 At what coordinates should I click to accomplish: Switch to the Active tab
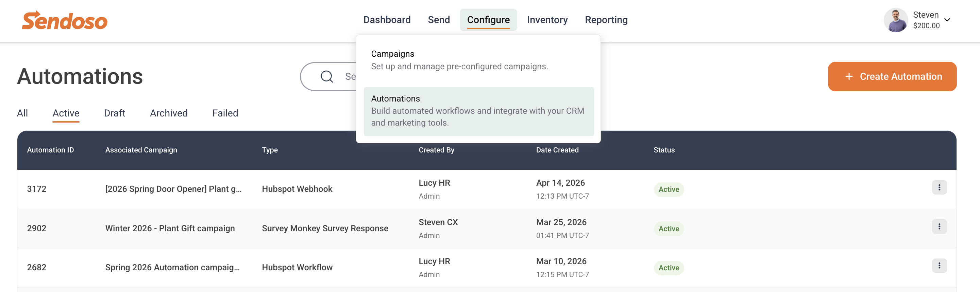click(x=66, y=113)
